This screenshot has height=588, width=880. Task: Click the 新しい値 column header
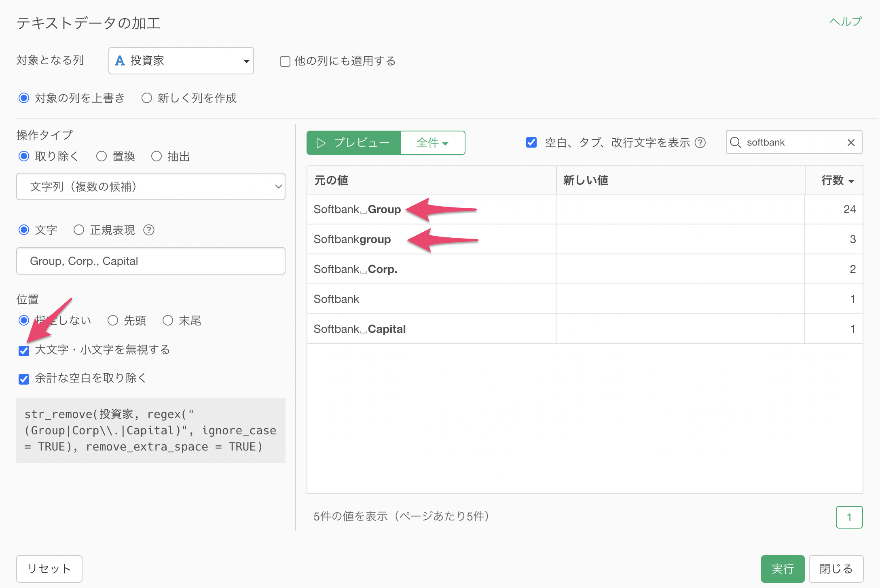(680, 180)
